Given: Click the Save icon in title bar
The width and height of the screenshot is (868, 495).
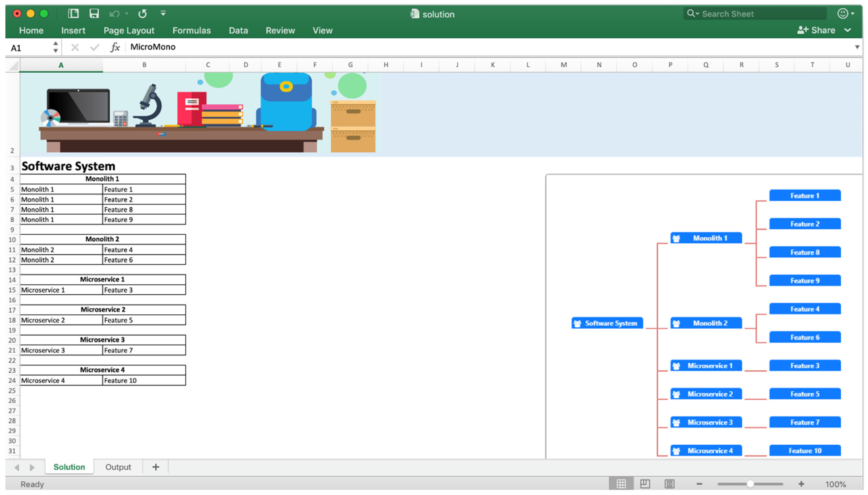Looking at the screenshot, I should click(94, 14).
